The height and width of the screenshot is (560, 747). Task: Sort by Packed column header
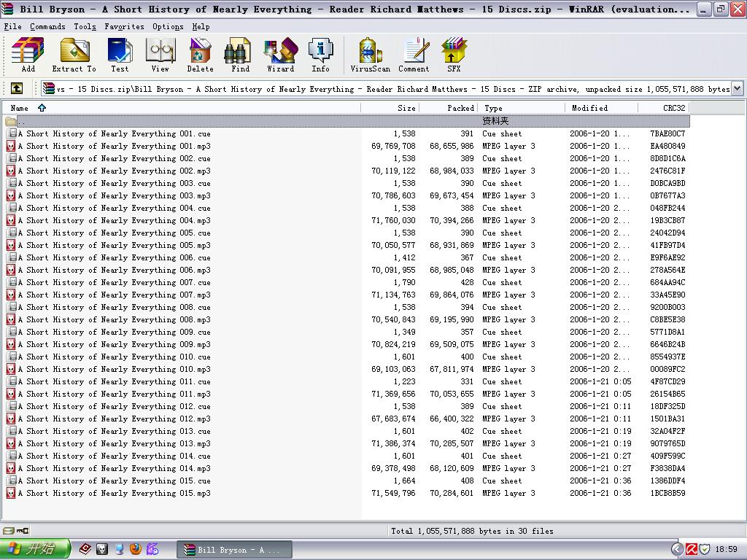coord(449,108)
